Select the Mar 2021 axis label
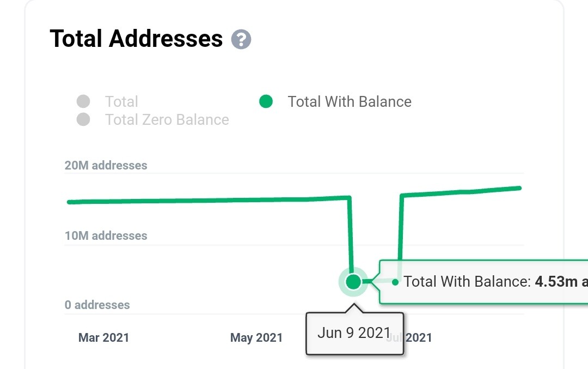 point(103,337)
